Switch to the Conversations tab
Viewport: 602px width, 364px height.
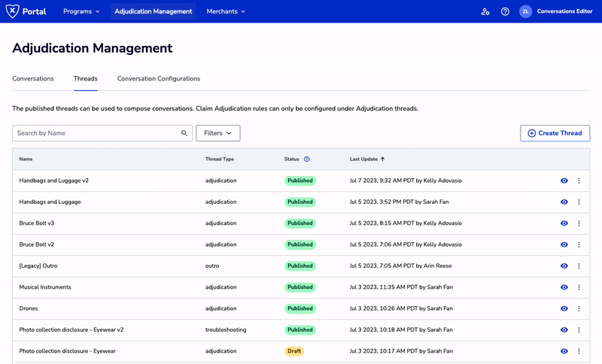point(33,78)
